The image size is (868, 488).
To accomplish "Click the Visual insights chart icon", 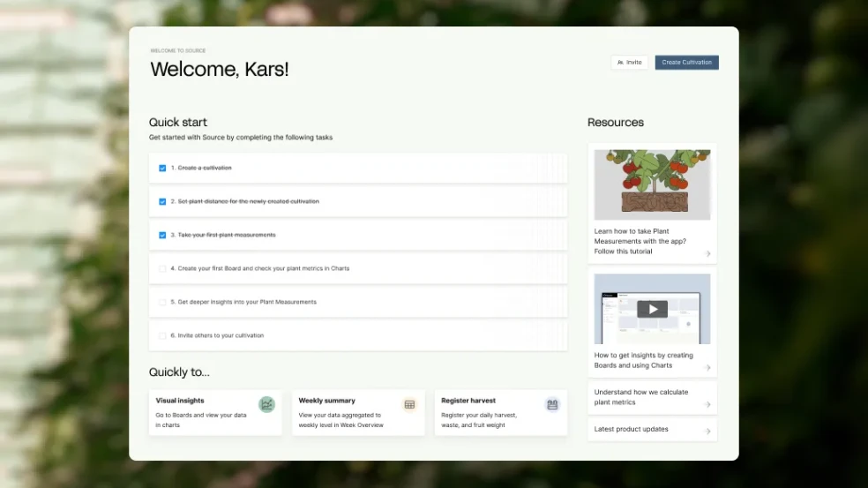I will point(266,404).
